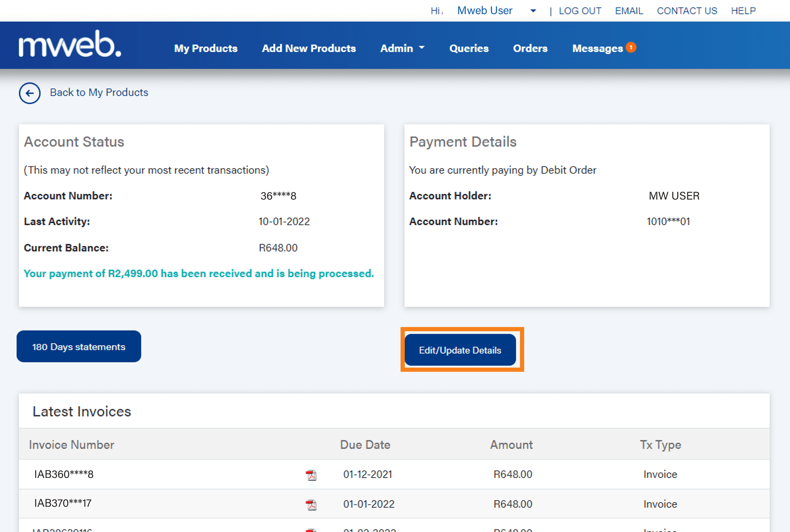The image size is (790, 532).
Task: View your Messages
Action: pyautogui.click(x=598, y=48)
